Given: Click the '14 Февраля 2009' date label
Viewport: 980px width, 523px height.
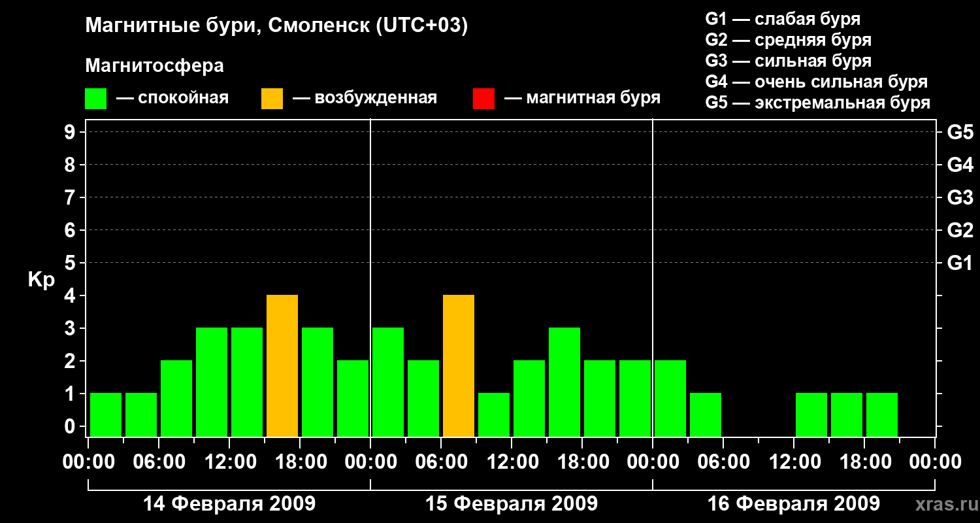Looking at the screenshot, I should click(229, 504).
